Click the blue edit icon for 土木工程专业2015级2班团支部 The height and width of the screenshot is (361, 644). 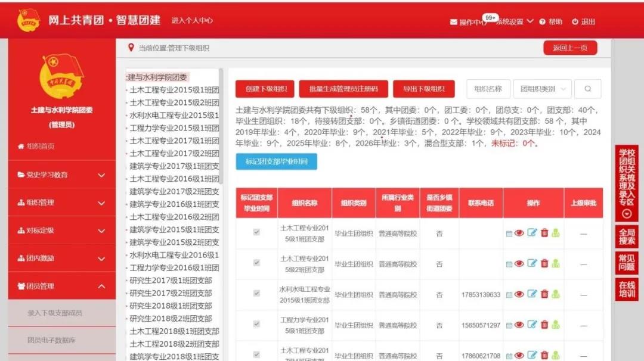tap(532, 263)
